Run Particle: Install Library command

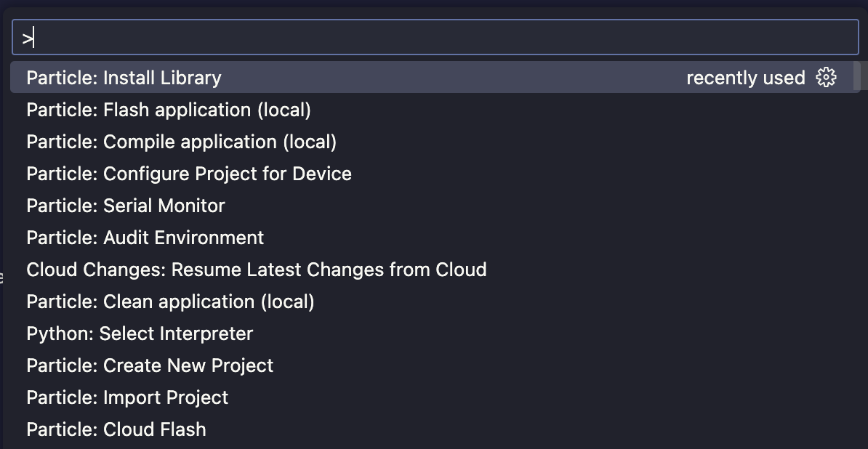tap(124, 78)
